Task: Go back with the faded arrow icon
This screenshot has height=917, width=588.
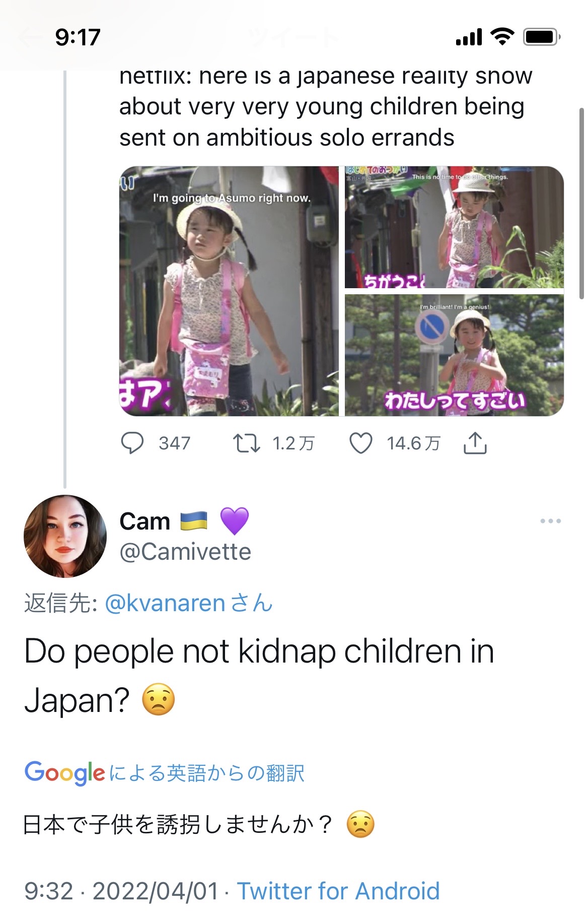Action: point(29,37)
